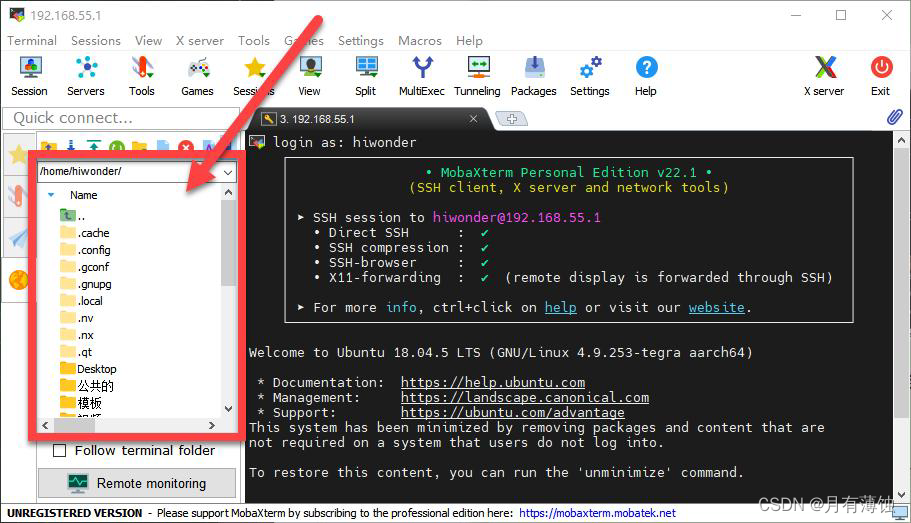Click the blue download arrow in SFTP toolbar
Viewport: 911px width, 523px height.
[x=71, y=145]
